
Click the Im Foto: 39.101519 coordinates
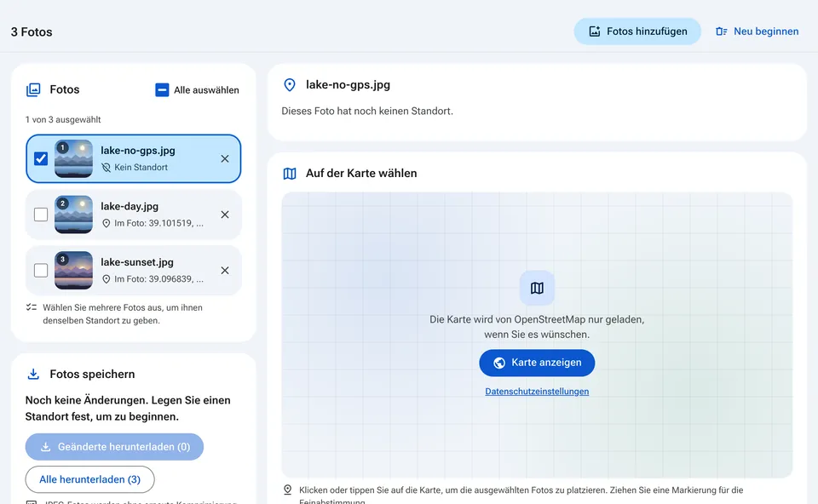(x=158, y=223)
